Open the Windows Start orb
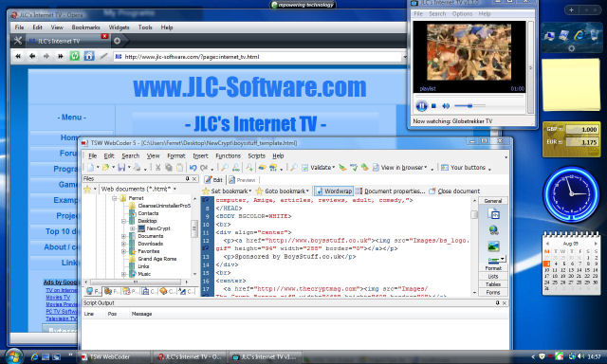 pyautogui.click(x=13, y=356)
